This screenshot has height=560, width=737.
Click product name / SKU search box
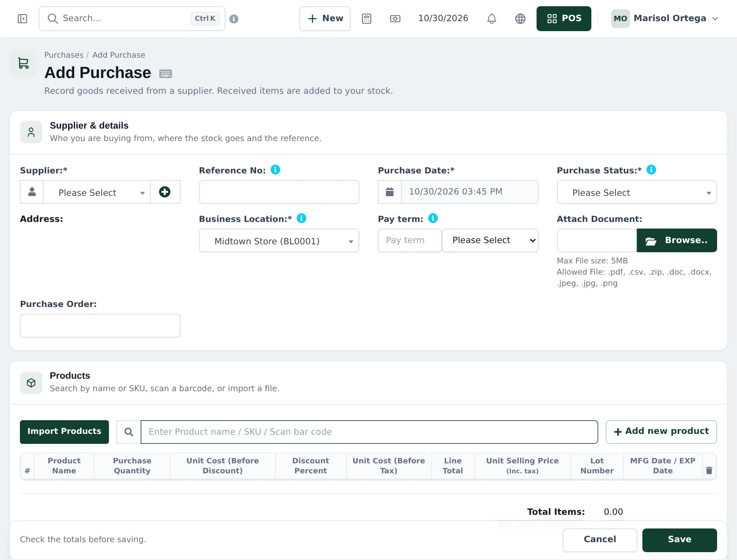pyautogui.click(x=369, y=432)
